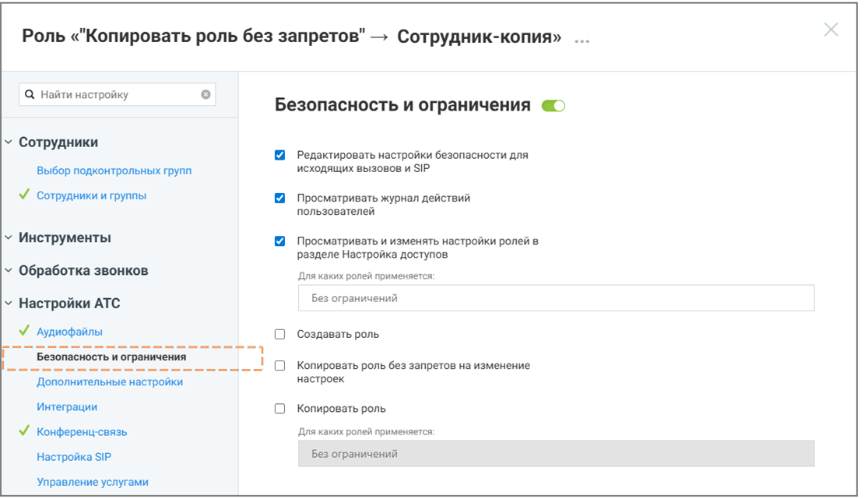The height and width of the screenshot is (499, 868).
Task: Open «Дополнительные настройки» in sidebar
Action: coord(110,382)
